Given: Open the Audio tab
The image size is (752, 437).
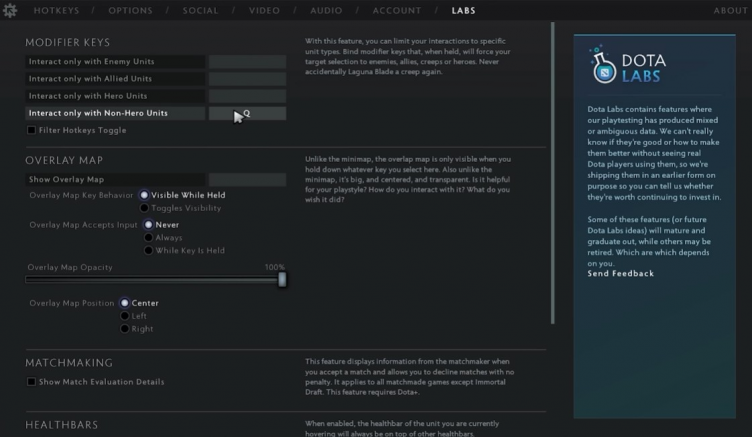Looking at the screenshot, I should (x=326, y=11).
